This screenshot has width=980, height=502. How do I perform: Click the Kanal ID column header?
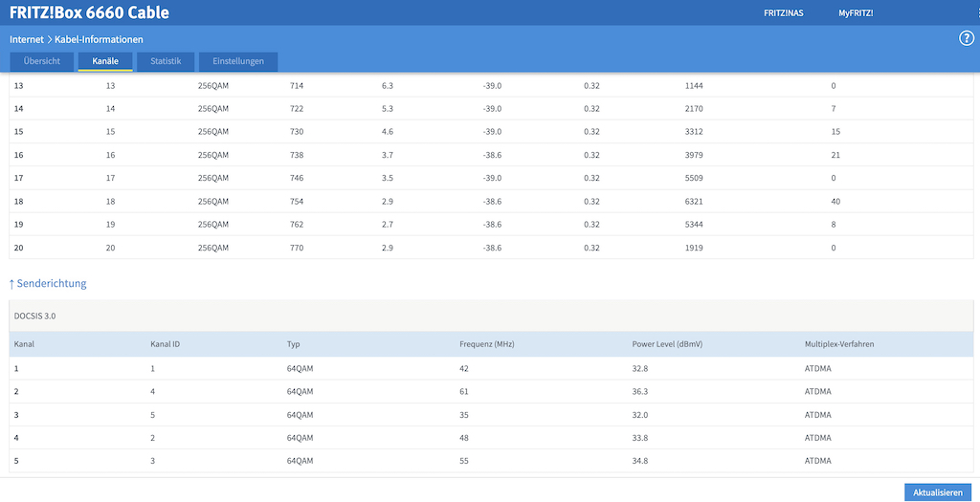coord(165,344)
